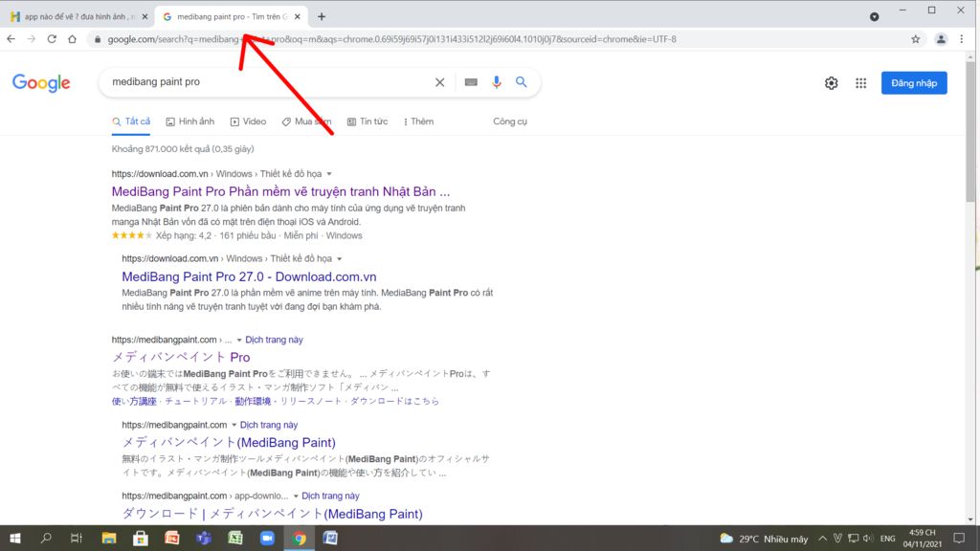The height and width of the screenshot is (551, 980).
Task: Clear the search box with the X icon
Action: pos(440,82)
